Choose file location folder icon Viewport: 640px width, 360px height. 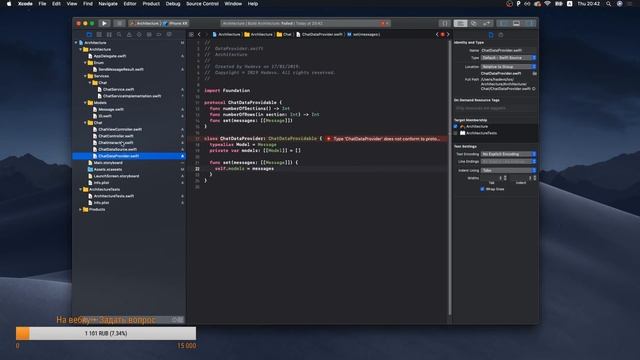(534, 73)
